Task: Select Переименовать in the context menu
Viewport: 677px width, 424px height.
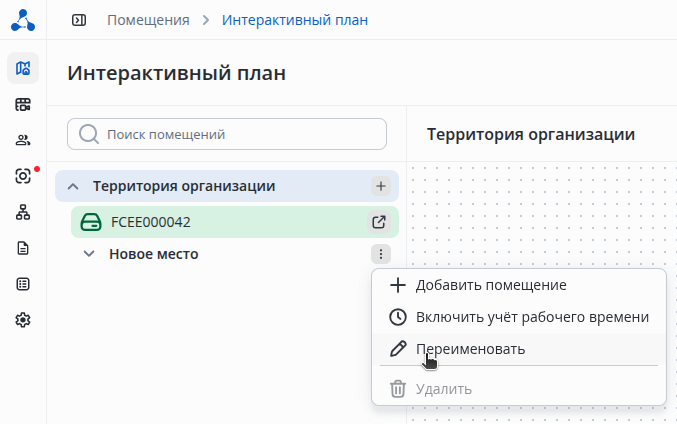Action: 470,349
